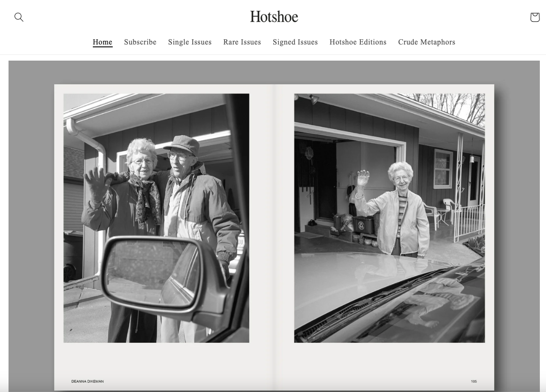
Task: Go to the Home menu item
Action: (x=102, y=42)
